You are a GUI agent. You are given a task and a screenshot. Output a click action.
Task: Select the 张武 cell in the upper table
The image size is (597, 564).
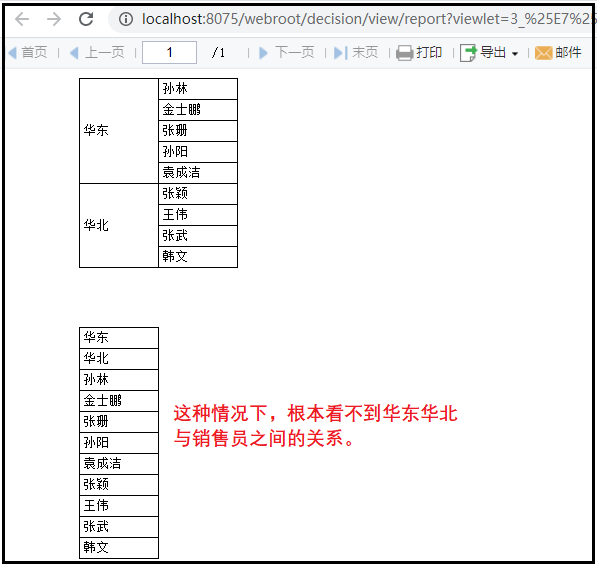[x=198, y=236]
